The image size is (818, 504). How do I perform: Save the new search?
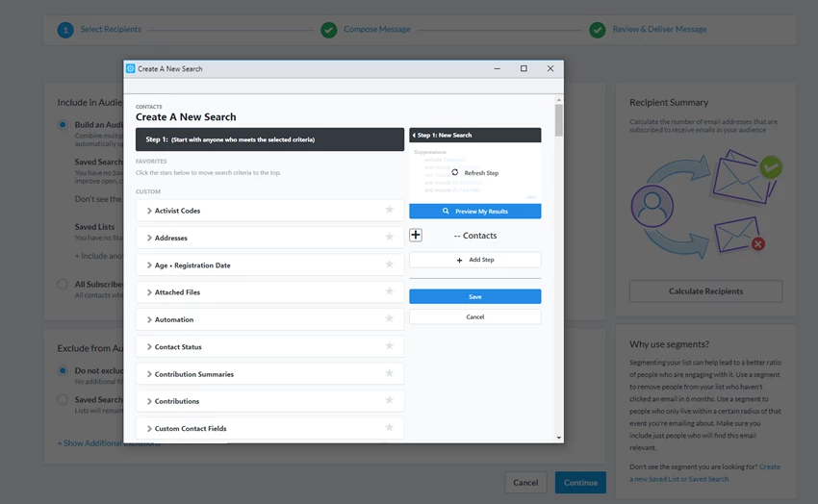pyautogui.click(x=474, y=296)
